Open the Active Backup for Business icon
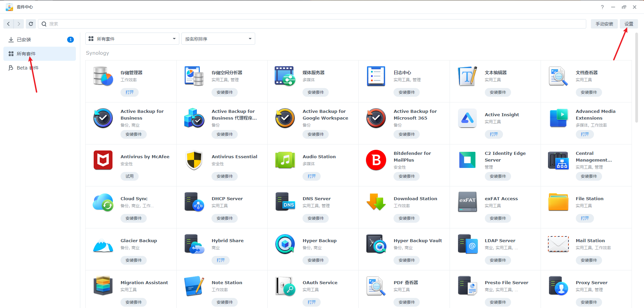This screenshot has width=644, height=308. pos(103,118)
